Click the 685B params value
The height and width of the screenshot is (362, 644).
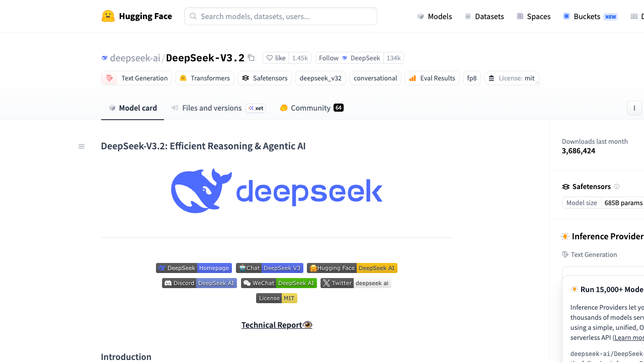click(x=623, y=203)
